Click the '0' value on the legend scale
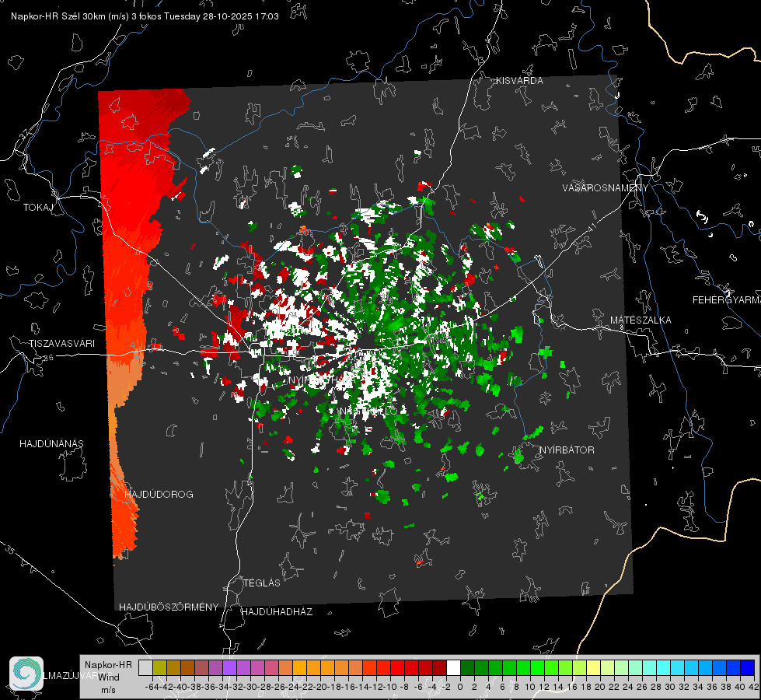 pyautogui.click(x=460, y=687)
